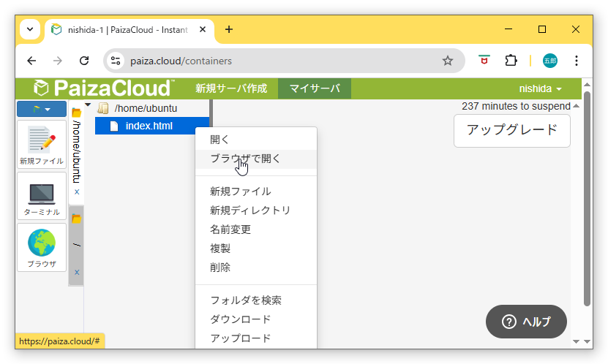Choose フォルダを検索 in the context menu
Screen dimensions: 608x364
[x=256, y=300]
